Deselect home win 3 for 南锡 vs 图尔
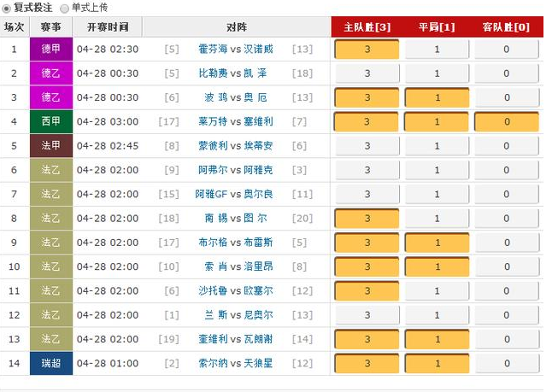Screen dimensions: 558x392 pos(367,219)
